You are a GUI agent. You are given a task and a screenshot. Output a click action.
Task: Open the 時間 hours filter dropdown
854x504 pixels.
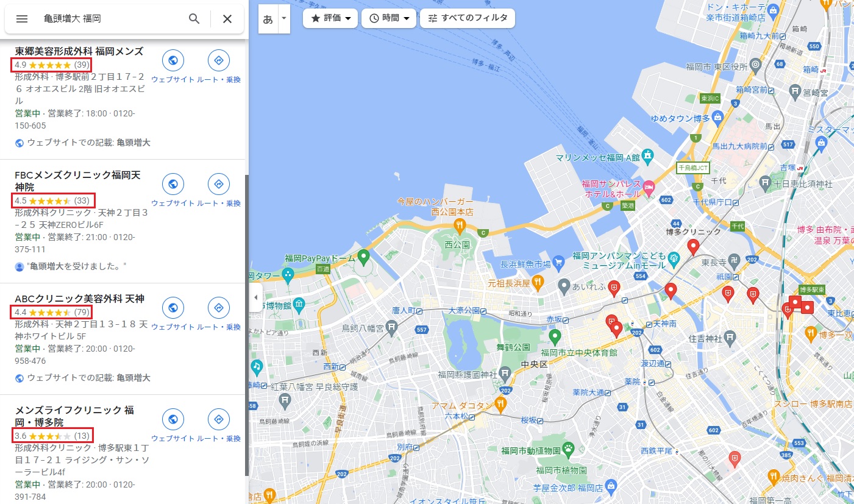(x=389, y=18)
